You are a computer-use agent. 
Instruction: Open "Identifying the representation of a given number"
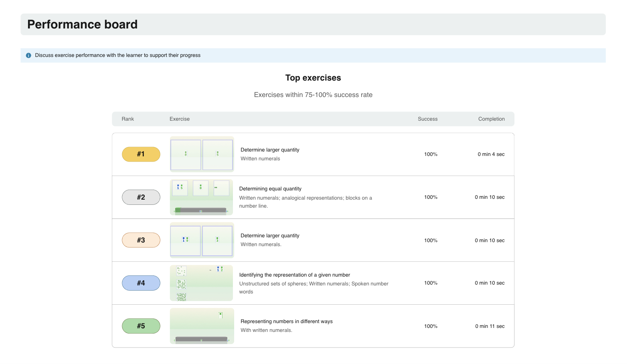[x=295, y=275]
